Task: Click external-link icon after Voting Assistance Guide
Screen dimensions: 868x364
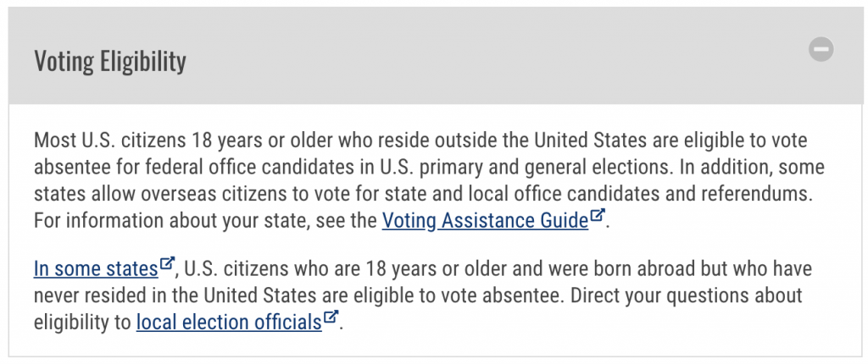Action: click(x=598, y=215)
